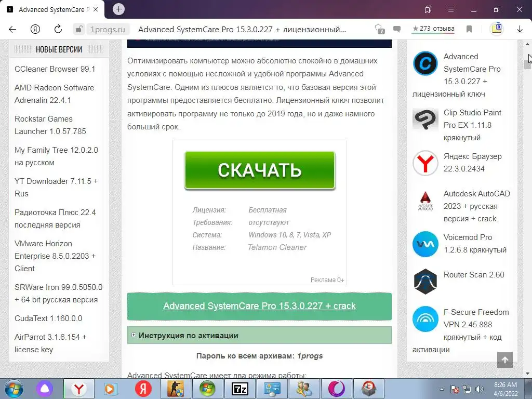Viewport: 532px width, 399px height.
Task: Open AMD Radeon Software Adrenalin 22.4.1
Action: (x=54, y=94)
